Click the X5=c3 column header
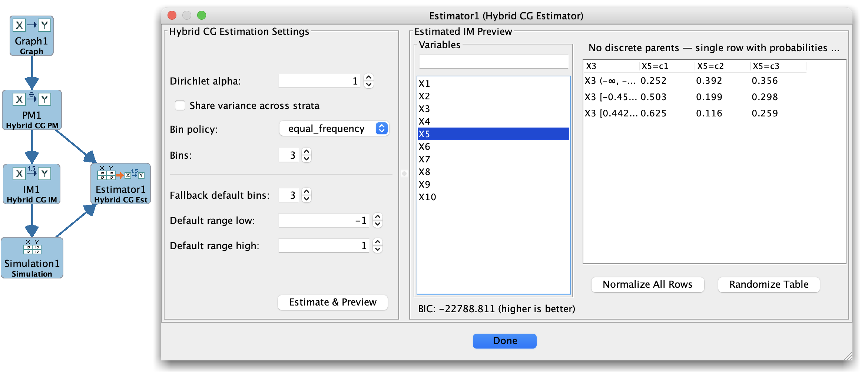 (778, 66)
